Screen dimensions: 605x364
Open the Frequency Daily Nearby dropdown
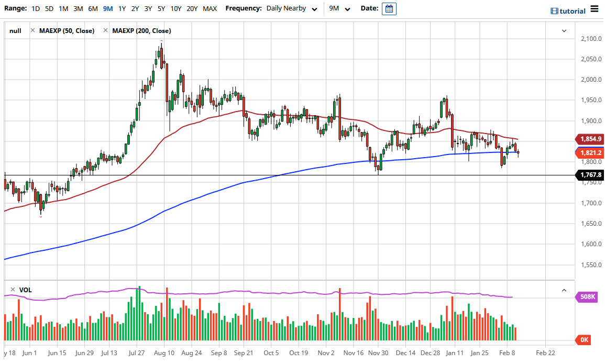coord(285,8)
